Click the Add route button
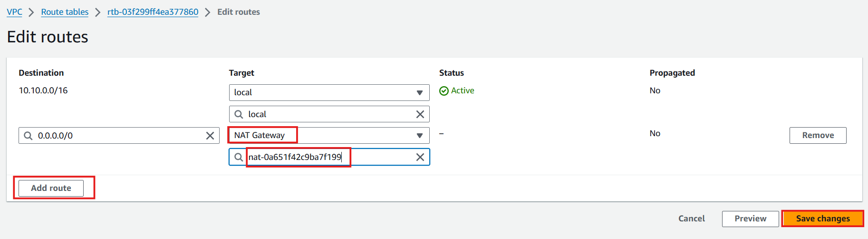The width and height of the screenshot is (868, 239). [51, 188]
